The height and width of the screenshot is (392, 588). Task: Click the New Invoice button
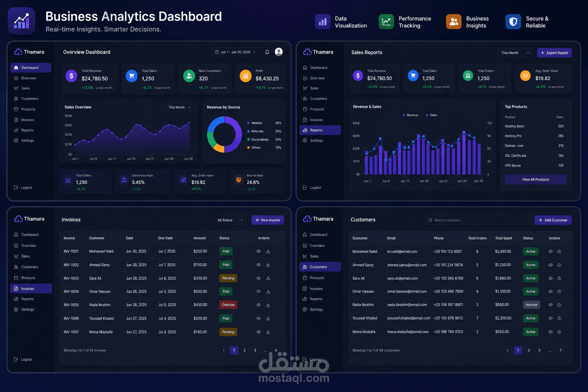(268, 220)
